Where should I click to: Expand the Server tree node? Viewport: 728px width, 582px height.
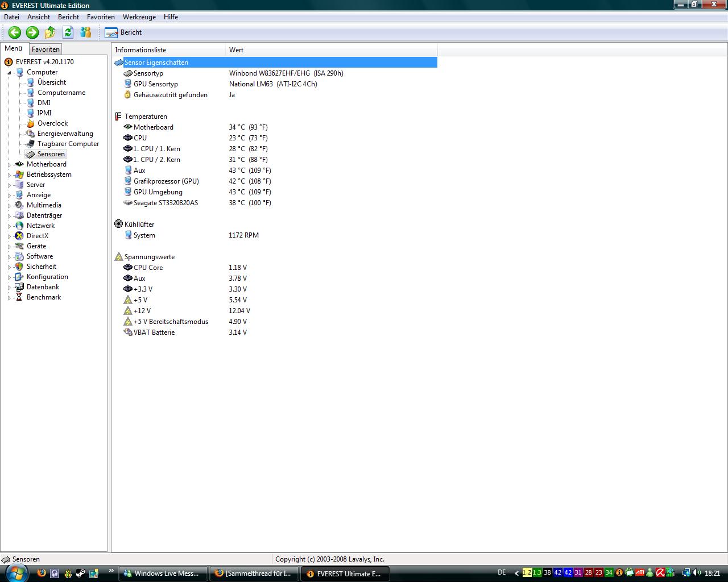pyautogui.click(x=9, y=185)
